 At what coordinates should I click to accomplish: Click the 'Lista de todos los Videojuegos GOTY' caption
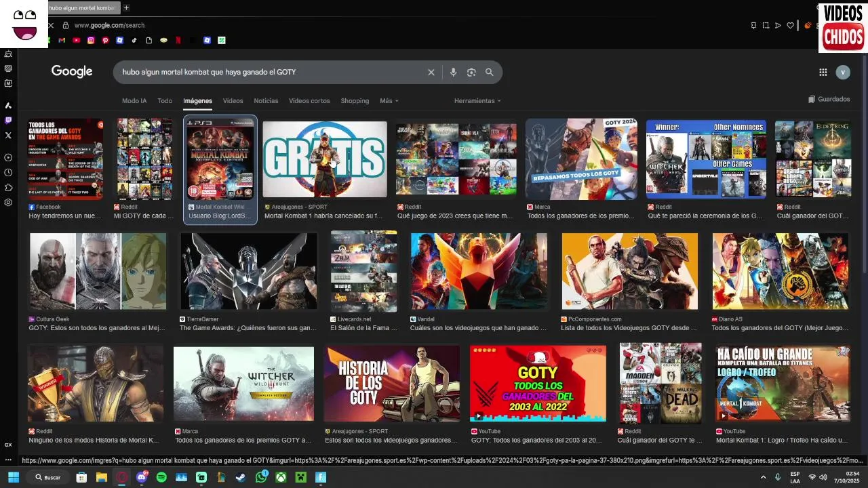tap(629, 328)
